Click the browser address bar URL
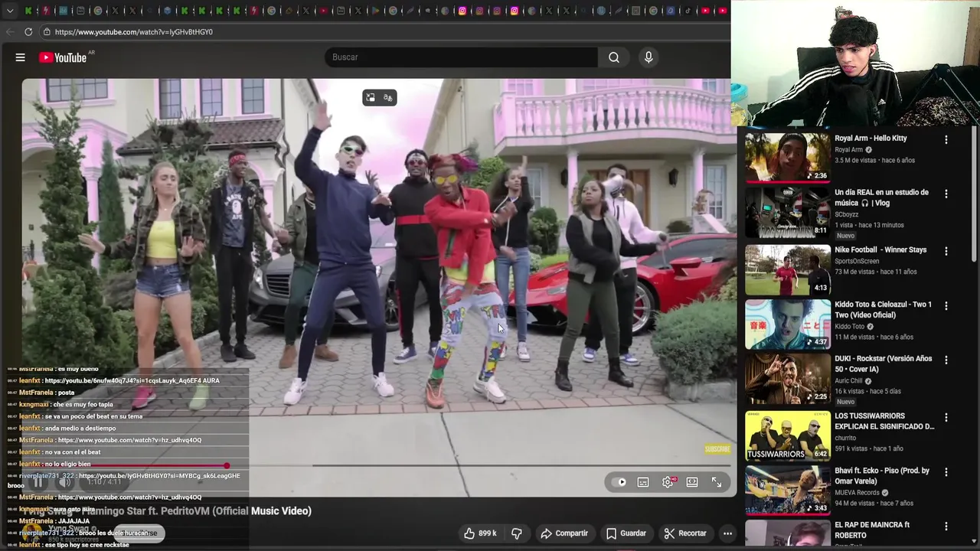 133,32
